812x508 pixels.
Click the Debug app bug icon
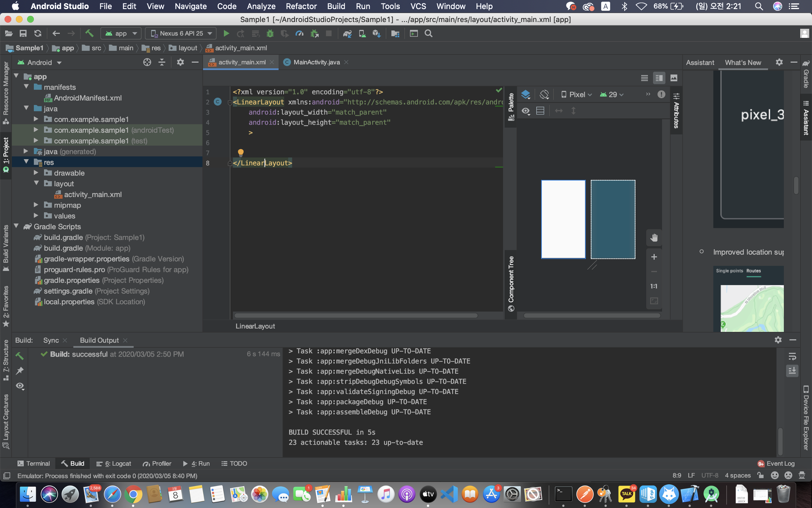pyautogui.click(x=270, y=34)
